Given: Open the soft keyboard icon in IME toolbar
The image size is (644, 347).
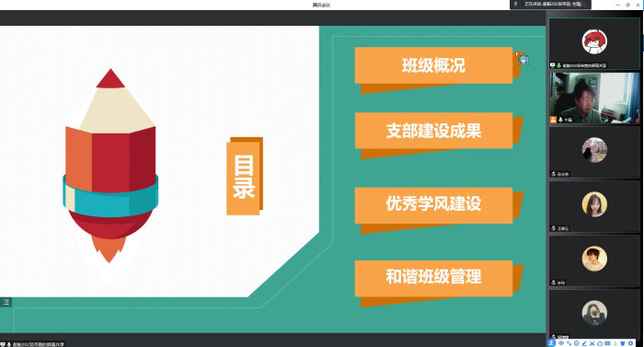Looking at the screenshot, I should (x=607, y=343).
